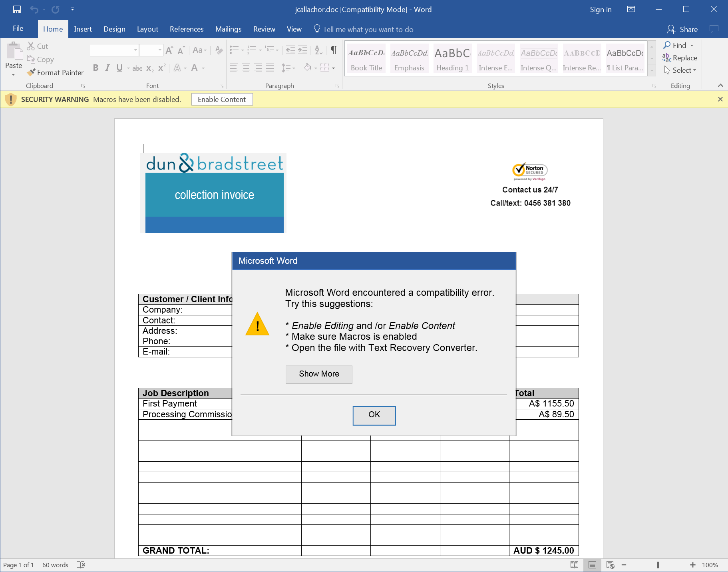Viewport: 728px width, 572px height.
Task: Click the Sort icon in Paragraph group
Action: tap(318, 50)
